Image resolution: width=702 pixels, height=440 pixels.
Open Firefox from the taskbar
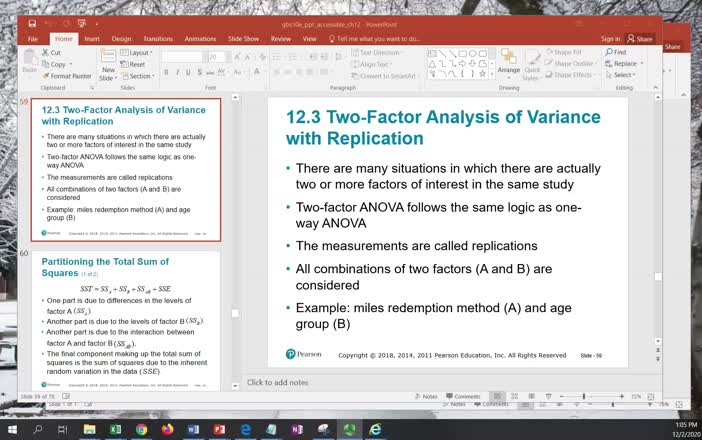167,429
